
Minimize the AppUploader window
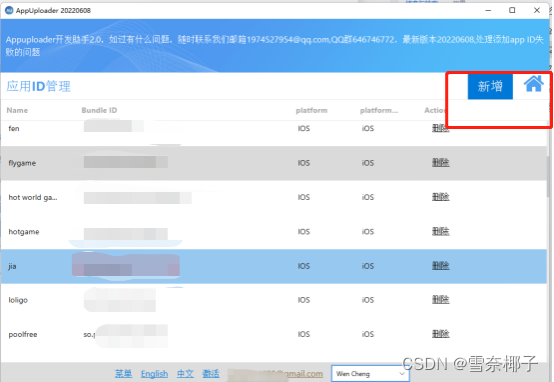coord(488,10)
